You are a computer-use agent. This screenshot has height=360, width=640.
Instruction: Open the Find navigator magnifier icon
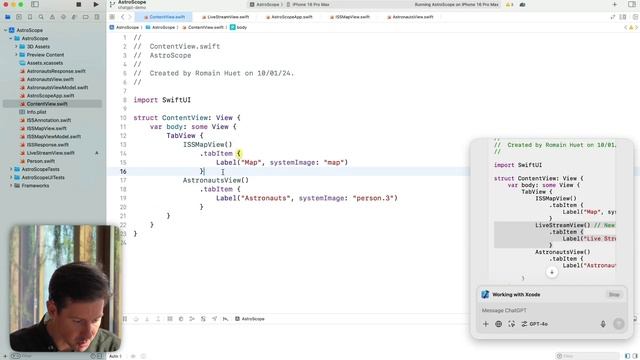(41, 17)
